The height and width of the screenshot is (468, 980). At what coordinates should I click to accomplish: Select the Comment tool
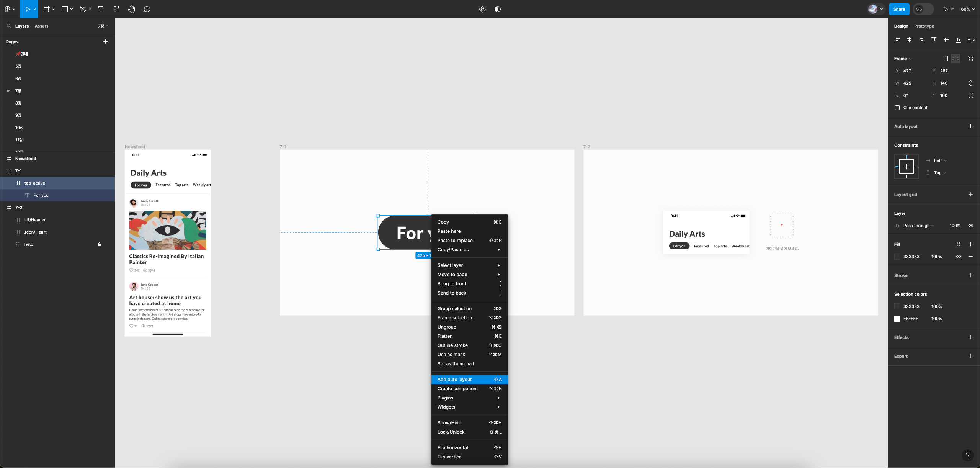(147, 9)
